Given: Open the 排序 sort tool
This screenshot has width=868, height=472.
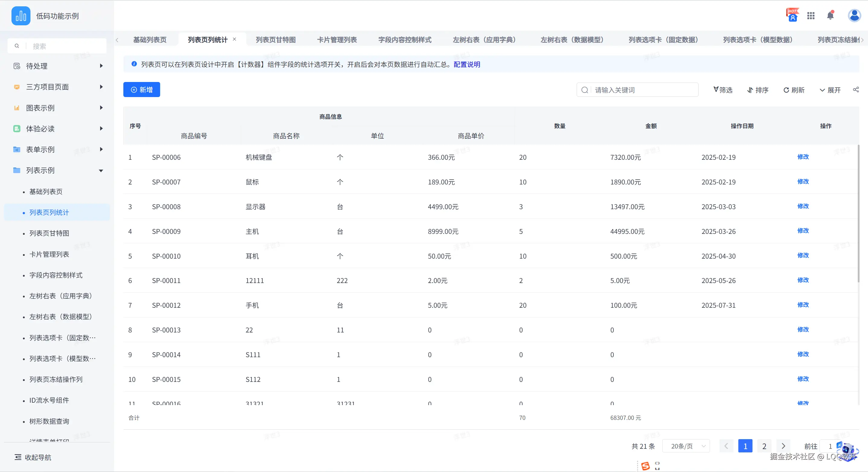Looking at the screenshot, I should [758, 90].
